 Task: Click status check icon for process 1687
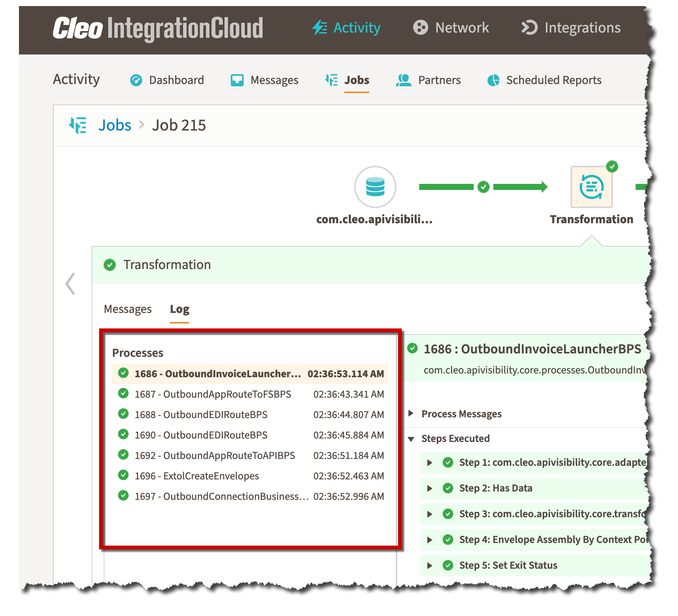click(123, 394)
